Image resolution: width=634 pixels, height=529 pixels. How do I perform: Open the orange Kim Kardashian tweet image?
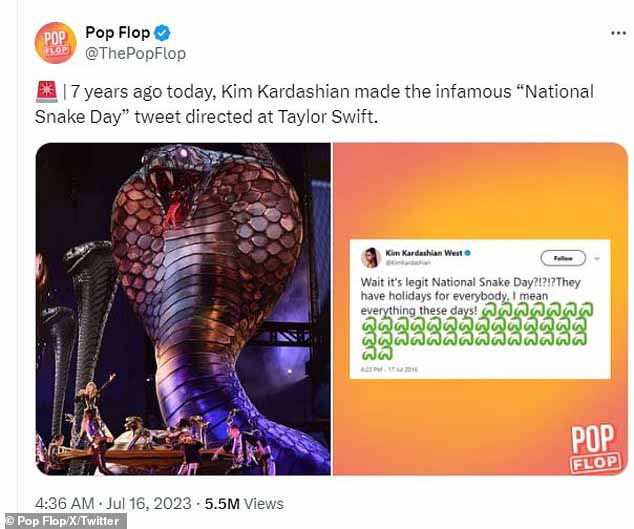coord(480,309)
